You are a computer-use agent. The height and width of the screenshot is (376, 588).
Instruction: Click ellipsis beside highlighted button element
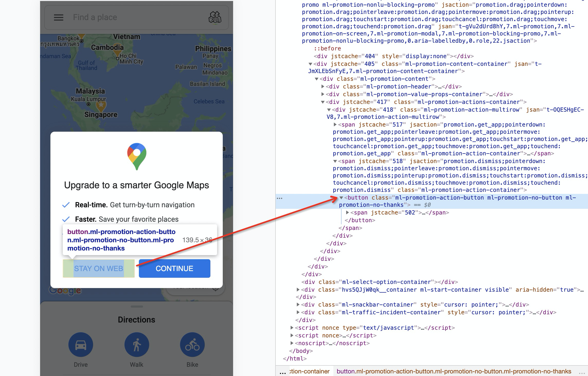(280, 198)
